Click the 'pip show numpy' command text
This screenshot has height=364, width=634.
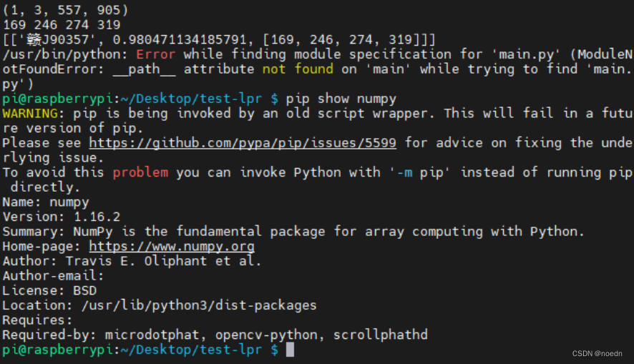(341, 99)
